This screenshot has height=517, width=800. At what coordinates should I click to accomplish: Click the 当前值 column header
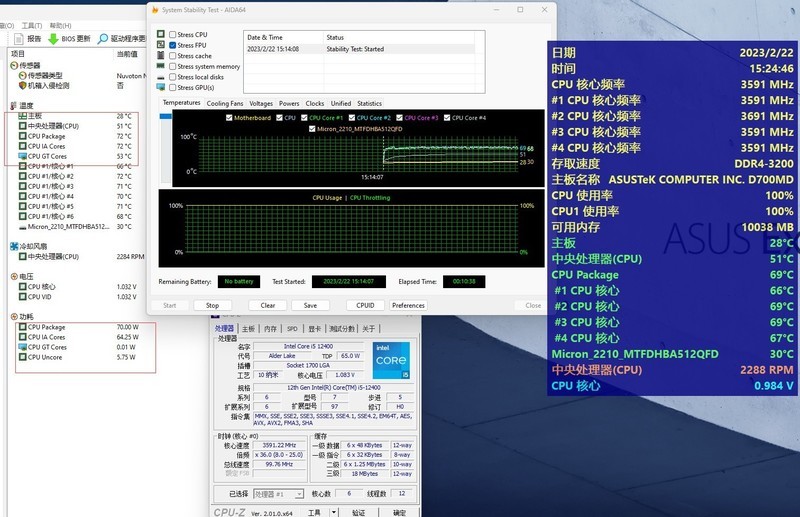point(127,54)
